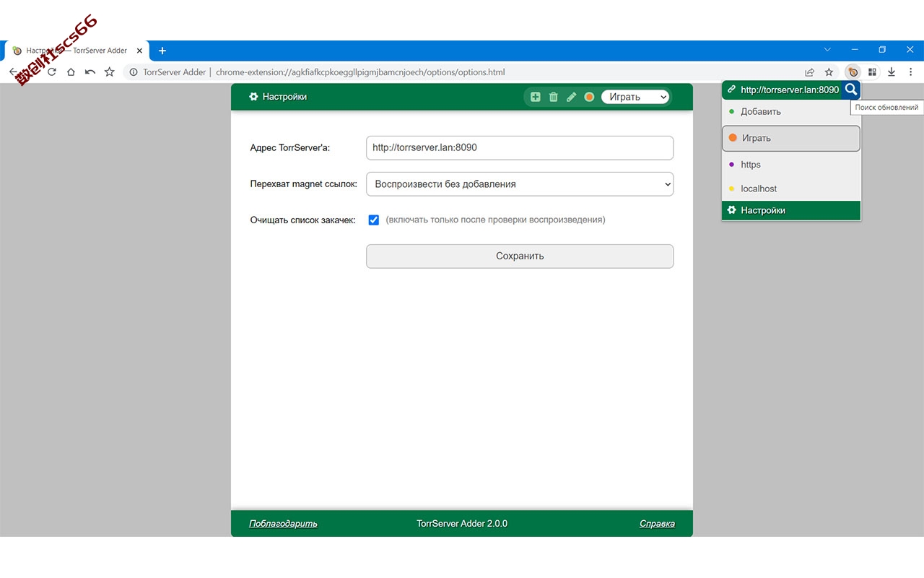Open the browser three-dot menu

(910, 72)
